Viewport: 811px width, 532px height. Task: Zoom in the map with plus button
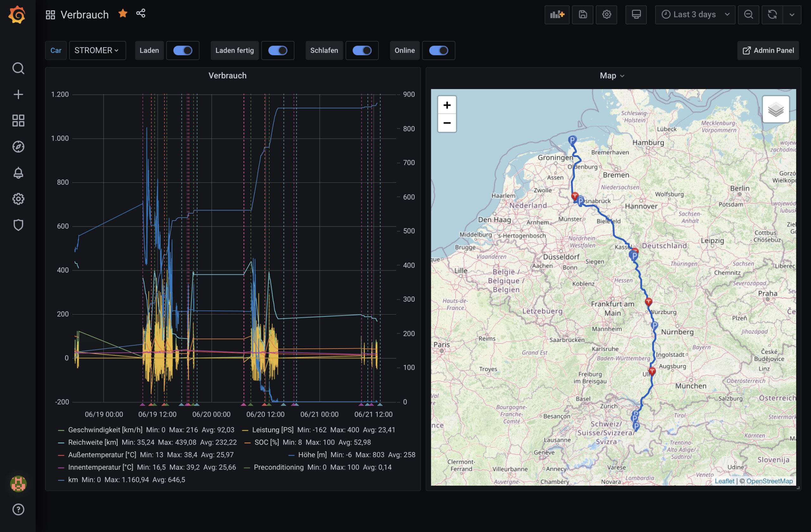(447, 105)
